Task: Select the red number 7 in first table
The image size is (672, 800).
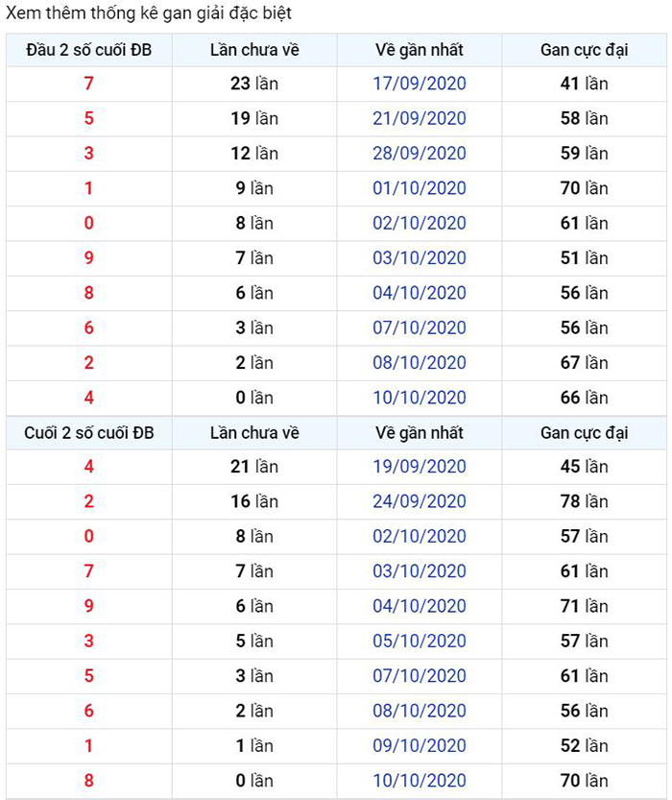Action: (88, 84)
